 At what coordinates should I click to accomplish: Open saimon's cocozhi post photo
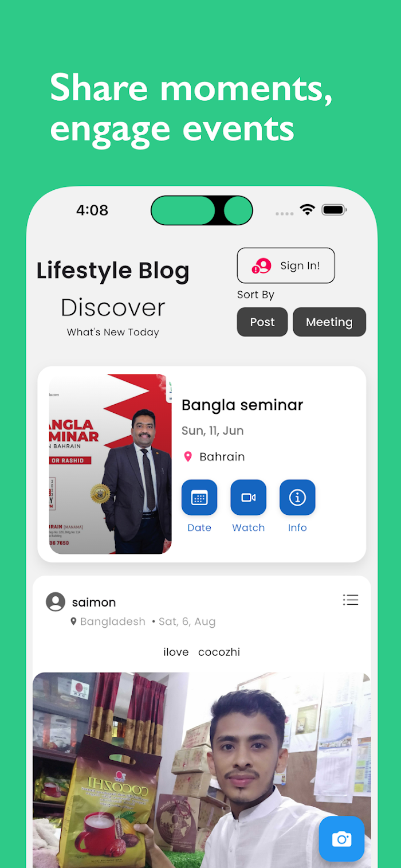tap(202, 770)
